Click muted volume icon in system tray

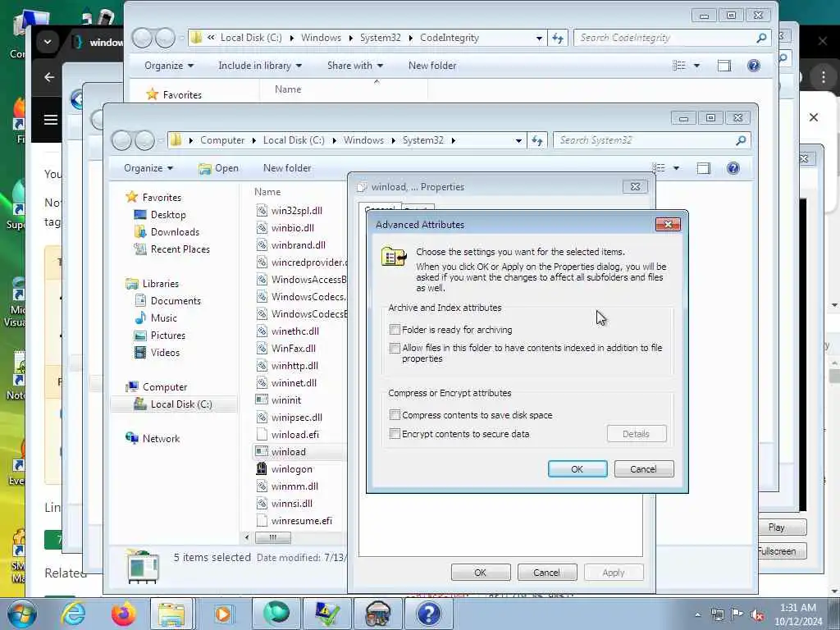(757, 615)
